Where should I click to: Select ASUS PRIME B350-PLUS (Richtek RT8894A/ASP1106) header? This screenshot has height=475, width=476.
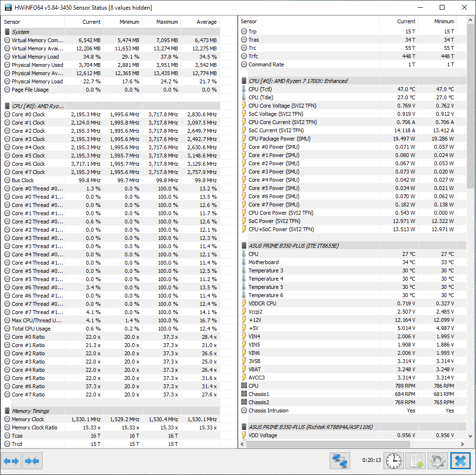pyautogui.click(x=353, y=427)
